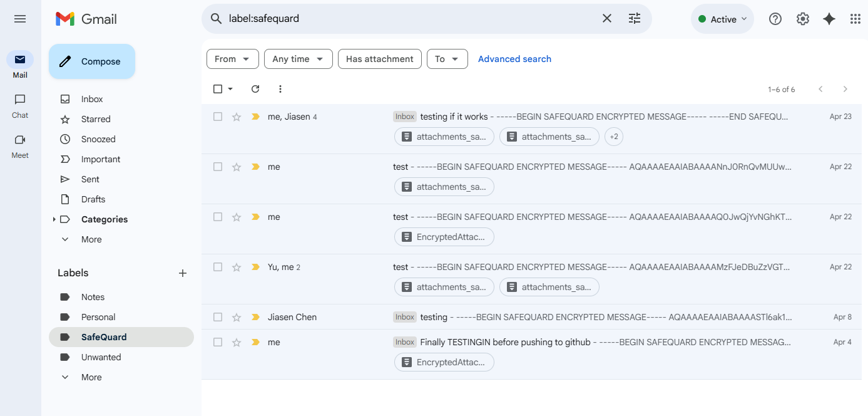Viewport: 868px width, 416px height.
Task: Expand More under the Labels list
Action: [x=91, y=377]
